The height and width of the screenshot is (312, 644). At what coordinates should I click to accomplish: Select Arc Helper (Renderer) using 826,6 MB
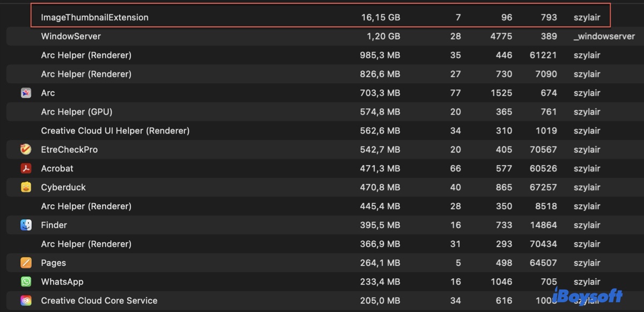click(x=86, y=74)
